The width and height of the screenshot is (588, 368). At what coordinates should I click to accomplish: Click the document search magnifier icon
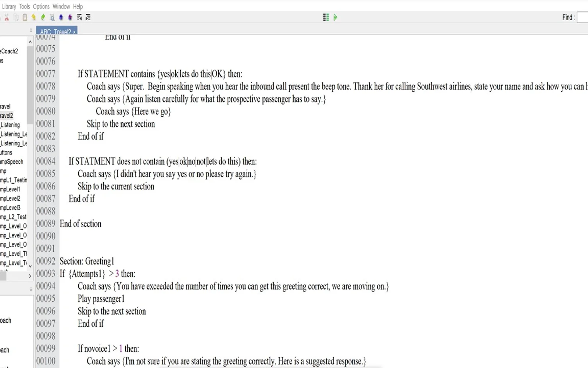point(52,17)
